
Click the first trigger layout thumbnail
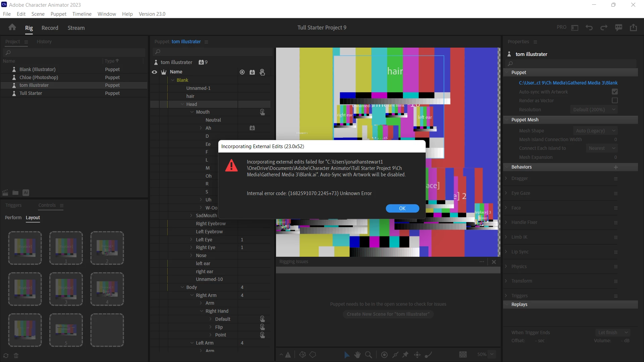25,248
